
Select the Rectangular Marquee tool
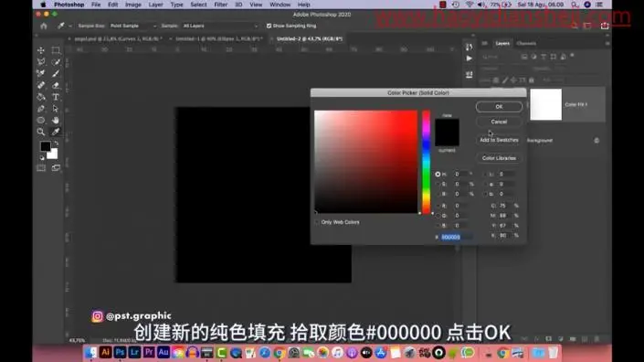click(x=56, y=50)
